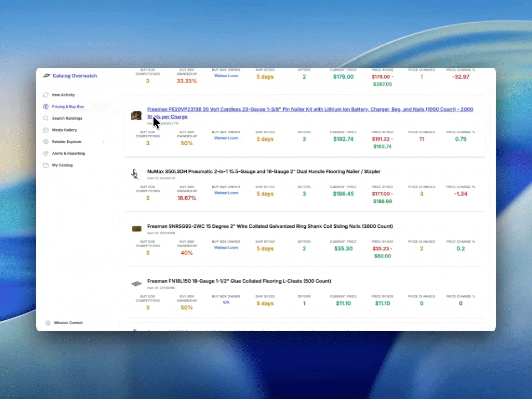Click the -32.97 price change percent value
This screenshot has width=532, height=399.
pyautogui.click(x=461, y=76)
